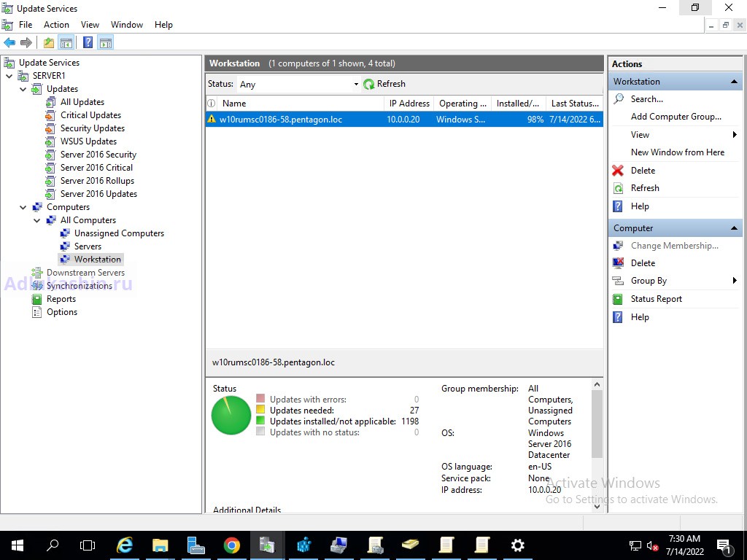The image size is (747, 560).
Task: Open the Action menu
Action: 56,25
